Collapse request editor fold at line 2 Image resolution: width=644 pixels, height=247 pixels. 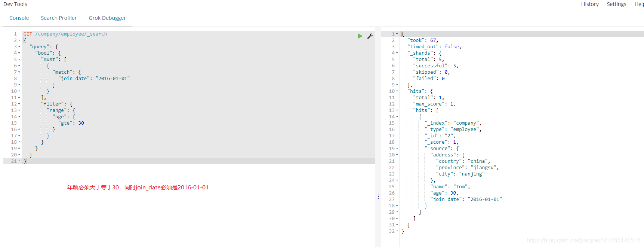19,40
